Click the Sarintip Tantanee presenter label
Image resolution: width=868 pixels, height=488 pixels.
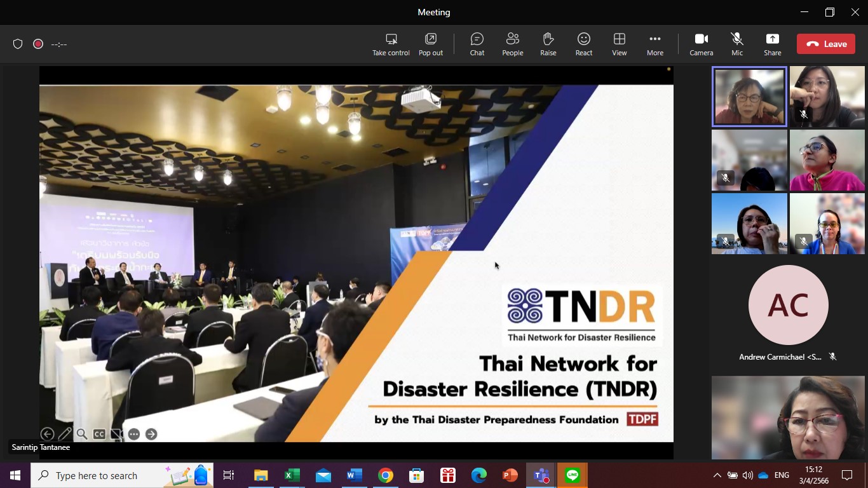41,447
